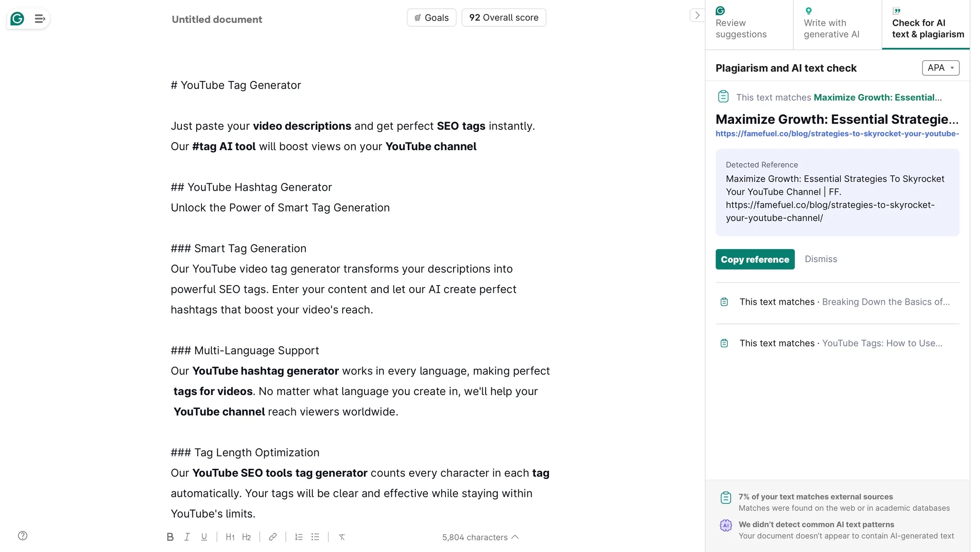Screen dimensions: 980x552
Task: Toggle underline formatting
Action: click(204, 537)
